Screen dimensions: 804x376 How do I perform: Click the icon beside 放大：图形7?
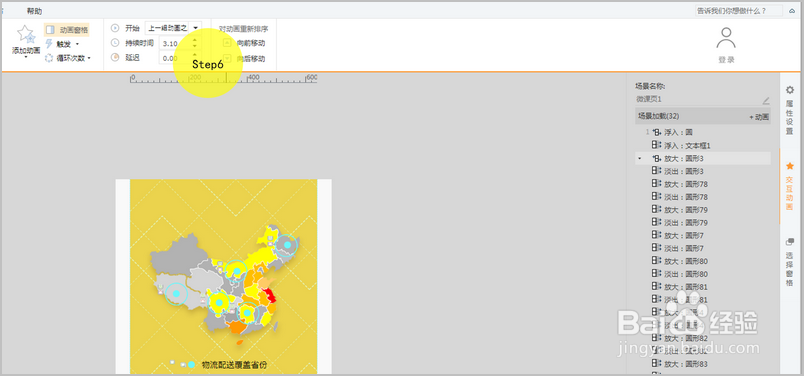(x=656, y=235)
